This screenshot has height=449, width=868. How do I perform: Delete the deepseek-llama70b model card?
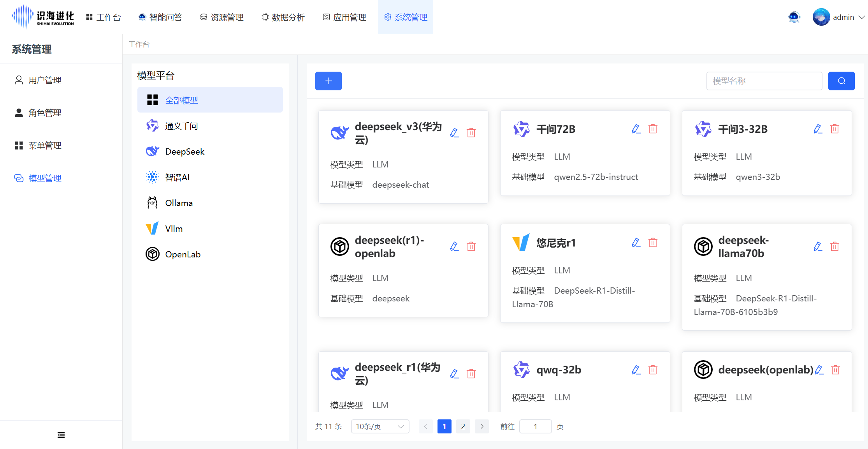[x=835, y=247]
